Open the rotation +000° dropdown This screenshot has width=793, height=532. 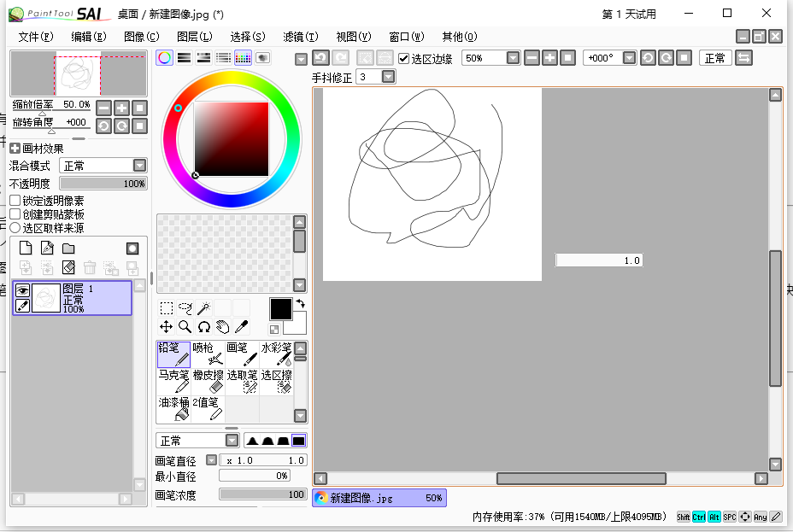[x=629, y=58]
